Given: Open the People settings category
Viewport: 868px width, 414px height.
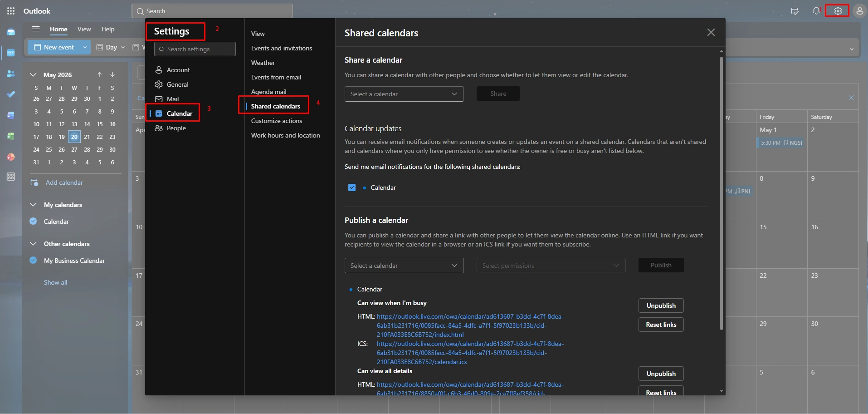Looking at the screenshot, I should click(195, 128).
